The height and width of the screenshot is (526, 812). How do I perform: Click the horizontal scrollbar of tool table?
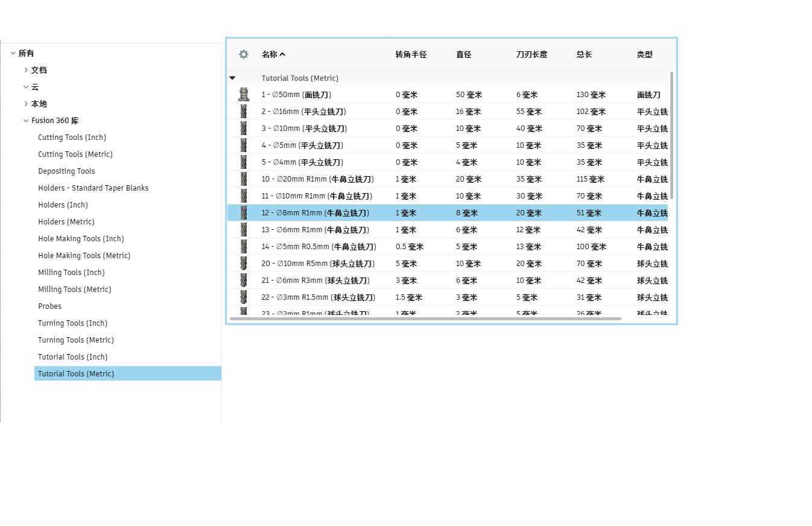425,318
